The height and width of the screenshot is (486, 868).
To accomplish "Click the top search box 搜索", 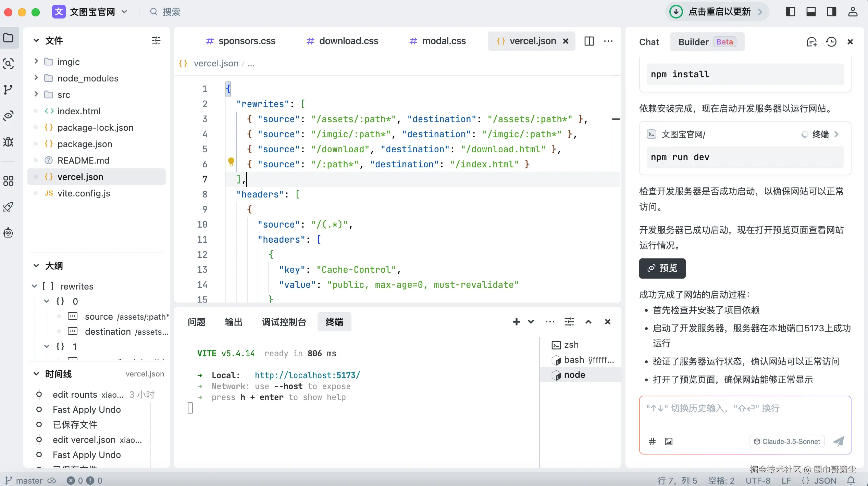I will click(165, 12).
